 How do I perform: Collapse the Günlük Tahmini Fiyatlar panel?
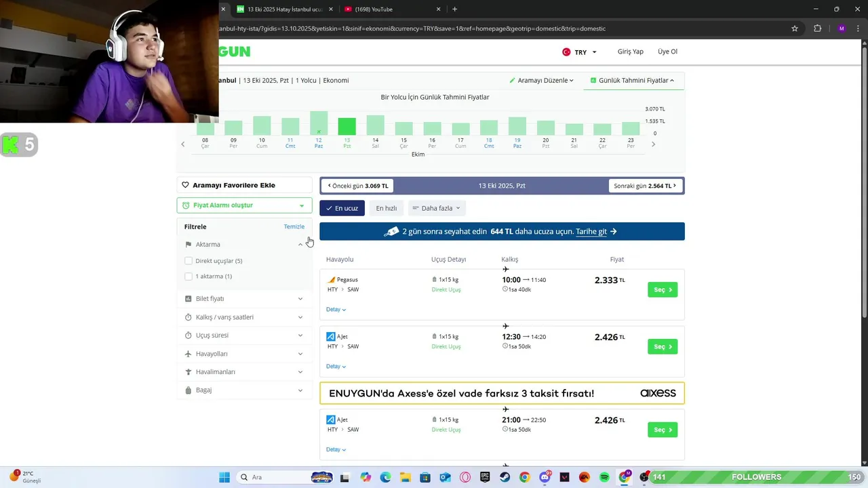633,81
